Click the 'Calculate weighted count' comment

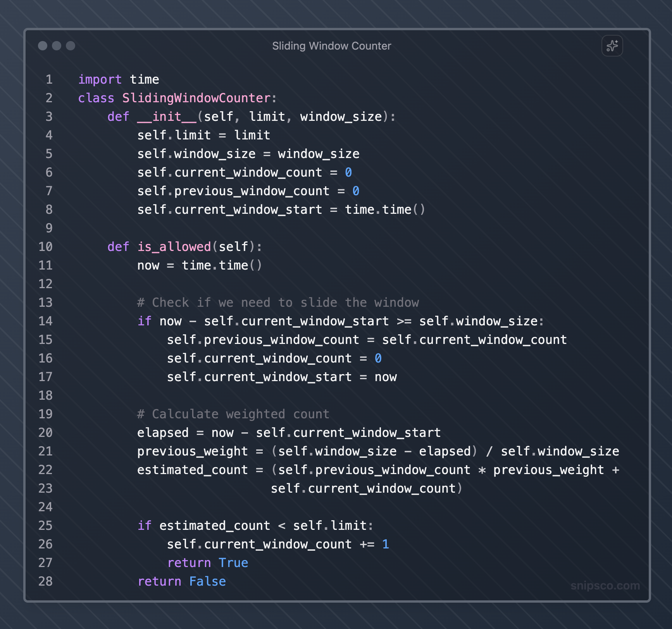pyautogui.click(x=233, y=414)
